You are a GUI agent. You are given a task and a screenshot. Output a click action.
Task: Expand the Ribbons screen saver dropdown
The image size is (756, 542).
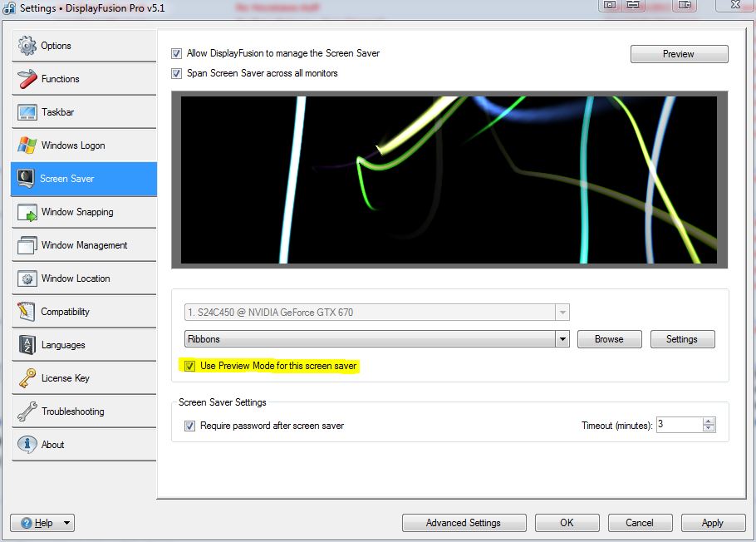(562, 339)
